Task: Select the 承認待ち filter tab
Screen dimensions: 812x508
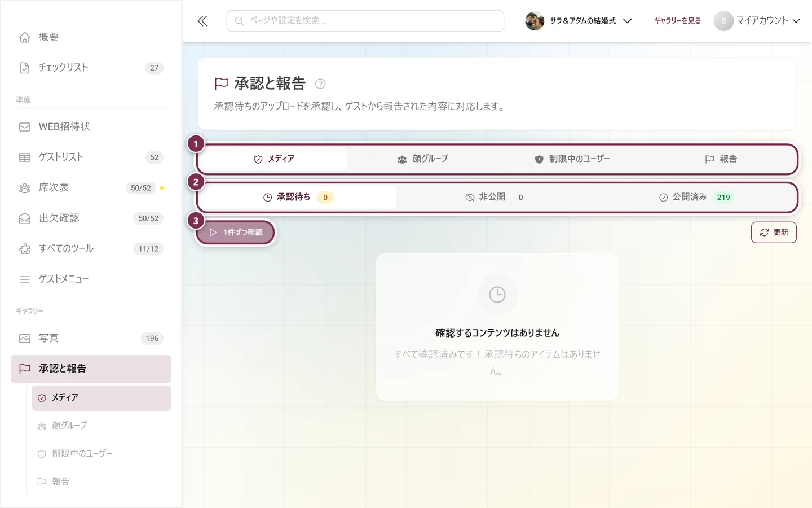Action: 298,198
